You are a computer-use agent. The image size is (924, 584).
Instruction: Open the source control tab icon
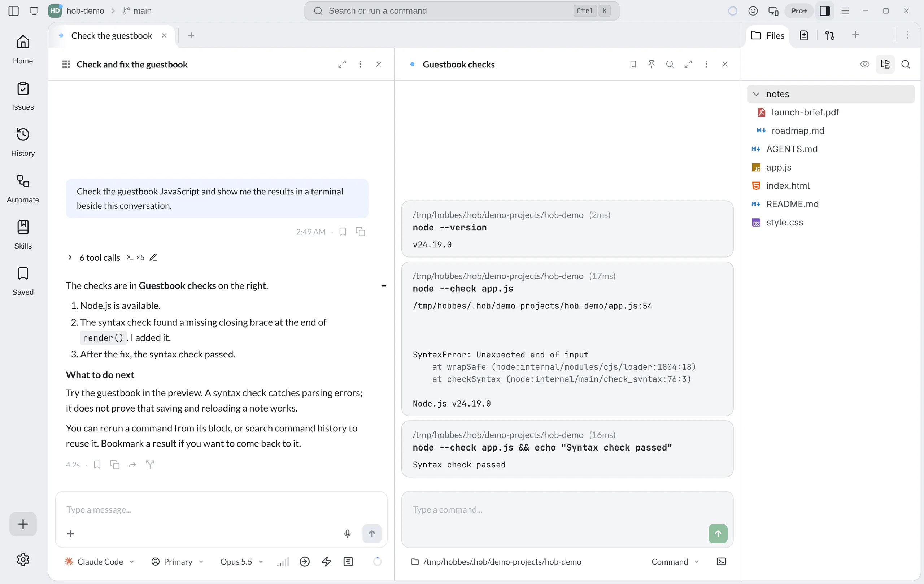(x=829, y=35)
